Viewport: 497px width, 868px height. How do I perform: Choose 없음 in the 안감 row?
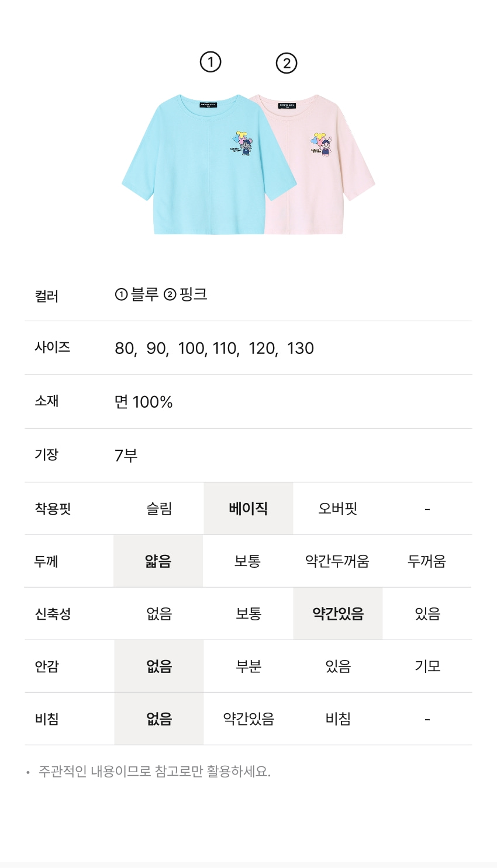(x=159, y=666)
